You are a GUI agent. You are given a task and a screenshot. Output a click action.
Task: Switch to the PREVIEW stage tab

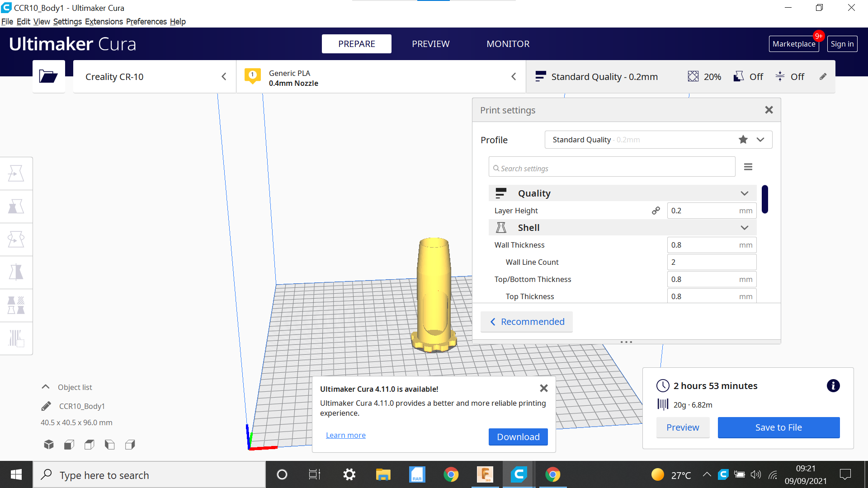pos(430,44)
